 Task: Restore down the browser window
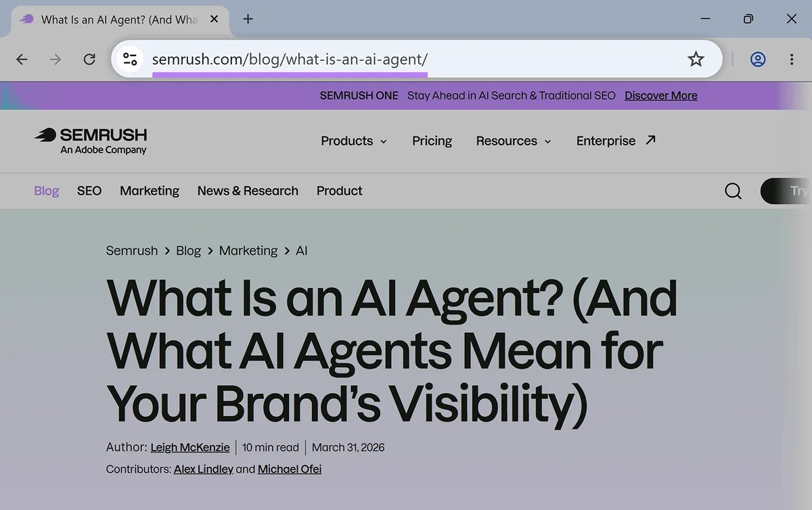click(748, 19)
